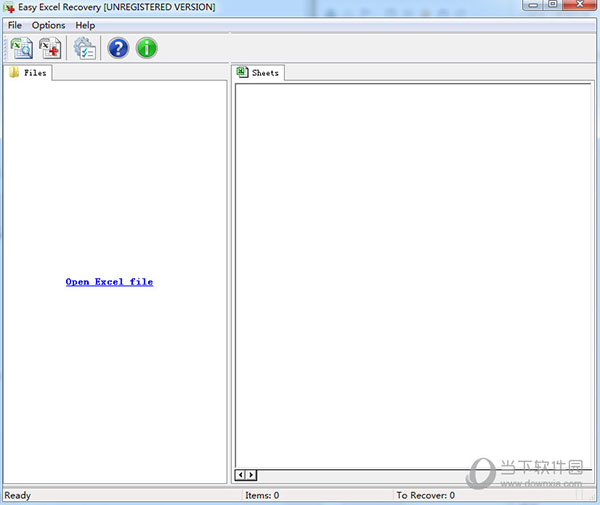This screenshot has height=505, width=600.
Task: Click the green info about icon
Action: coord(147,48)
